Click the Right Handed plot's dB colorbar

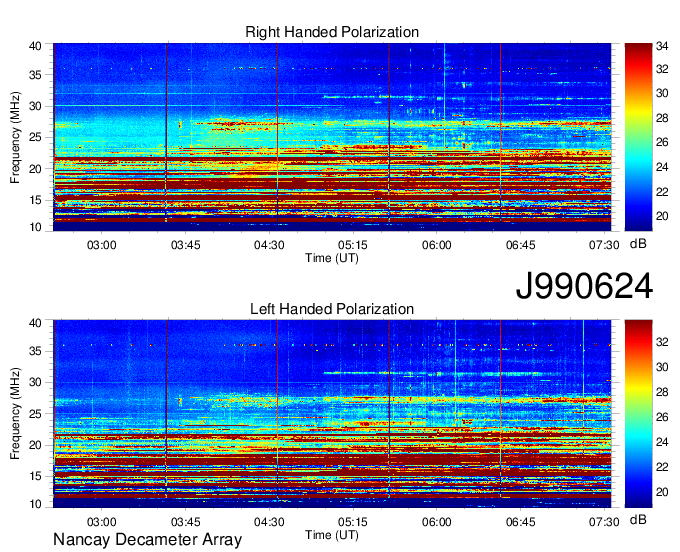pos(638,137)
